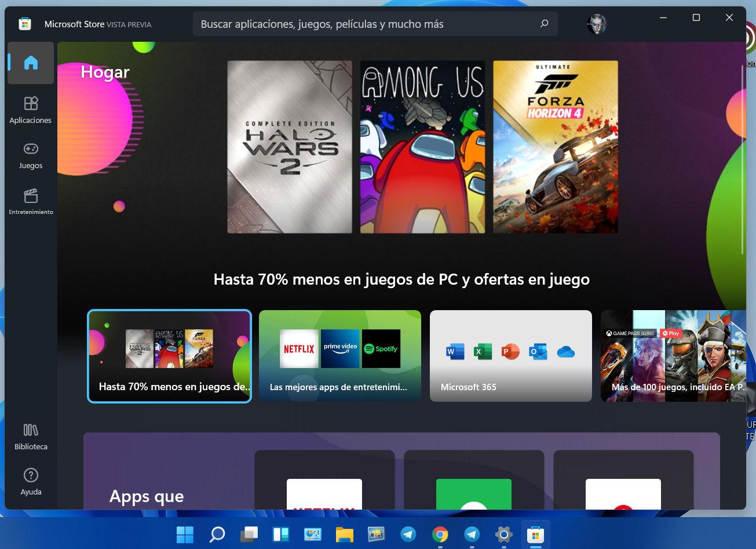
Task: Close the Microsoft Store window
Action: pyautogui.click(x=729, y=18)
